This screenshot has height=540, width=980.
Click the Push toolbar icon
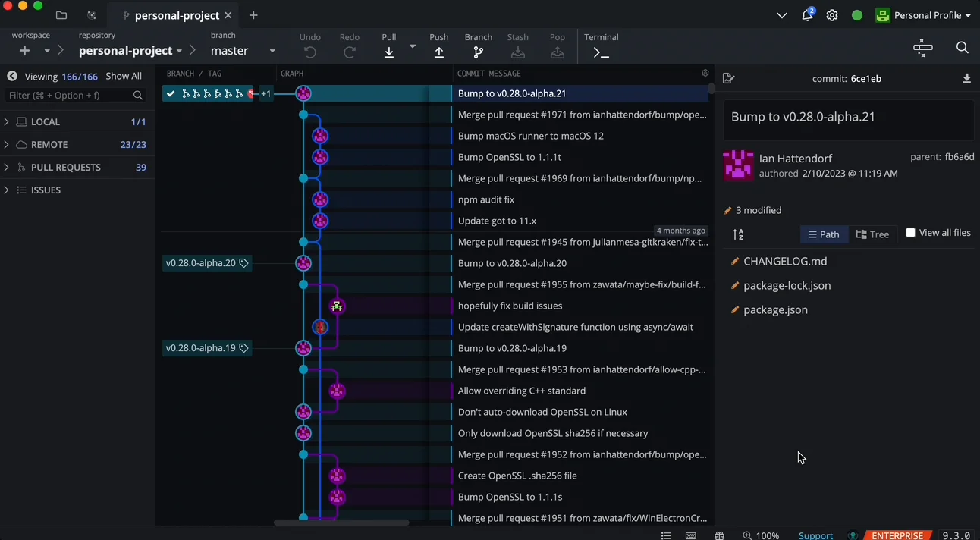(x=439, y=52)
